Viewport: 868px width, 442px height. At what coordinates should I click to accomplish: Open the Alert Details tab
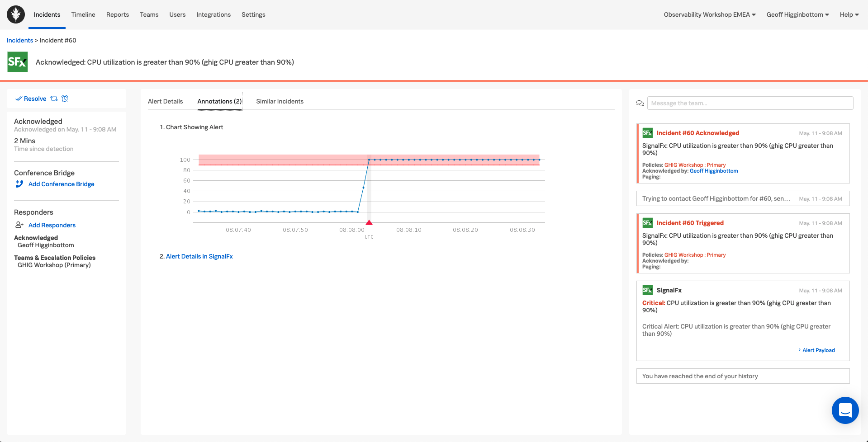click(165, 101)
